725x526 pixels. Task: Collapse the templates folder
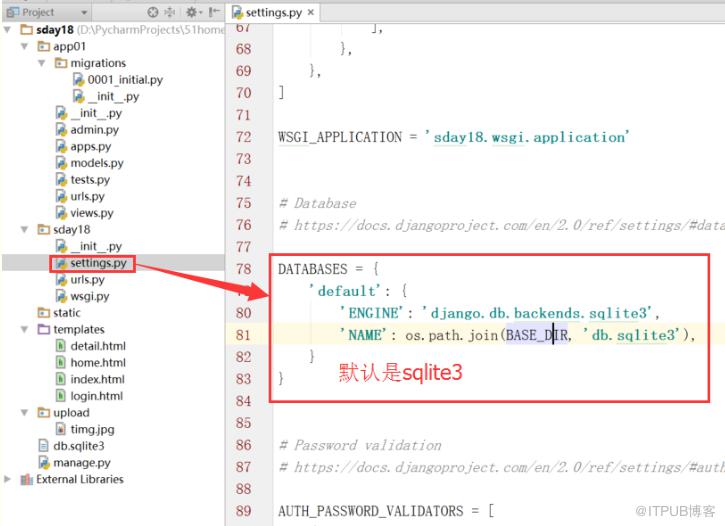coord(25,329)
